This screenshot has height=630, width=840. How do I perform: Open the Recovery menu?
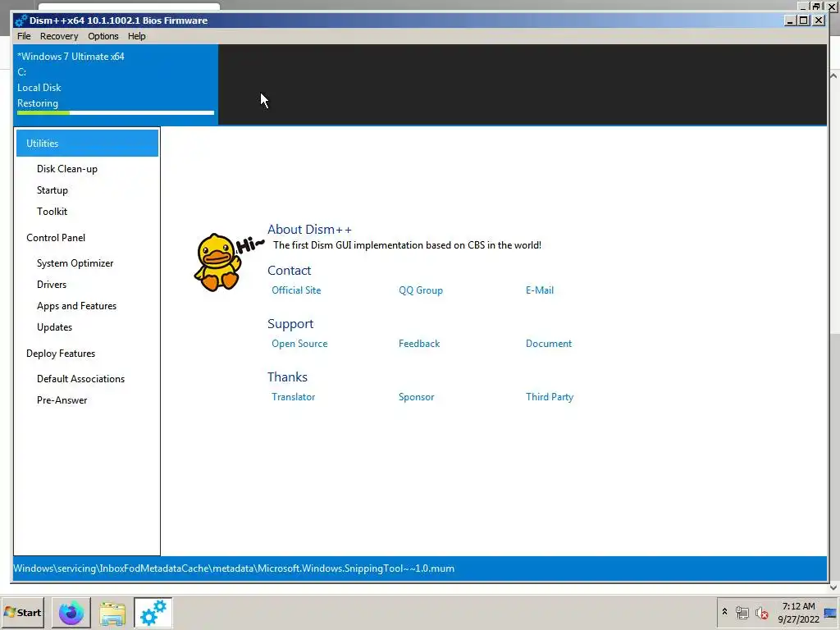(x=59, y=36)
